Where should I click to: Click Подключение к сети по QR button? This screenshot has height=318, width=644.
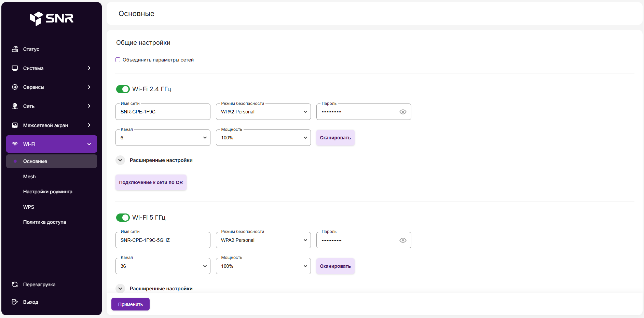click(x=151, y=182)
